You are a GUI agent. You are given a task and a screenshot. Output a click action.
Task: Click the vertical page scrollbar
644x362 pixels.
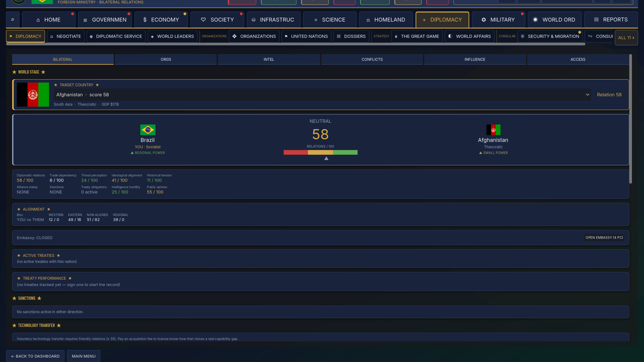631,119
